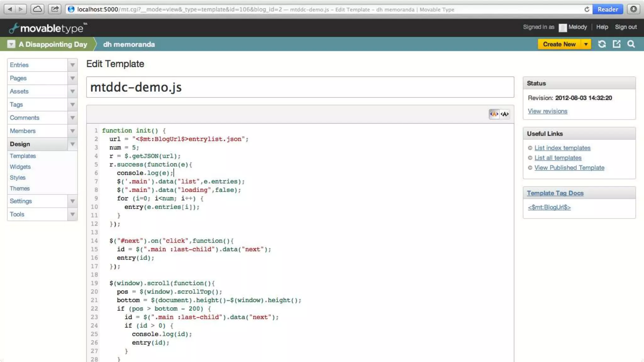The image size is (644, 362).
Task: Open the Tools menu
Action: click(x=37, y=214)
